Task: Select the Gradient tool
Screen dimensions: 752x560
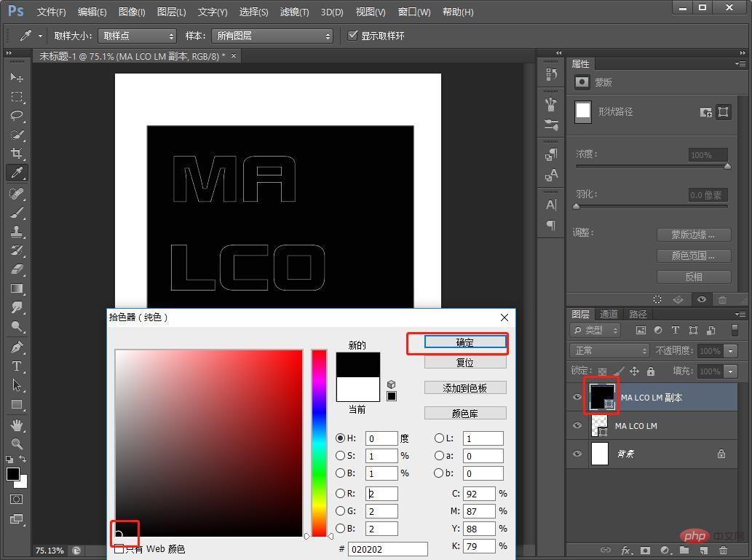Action: click(x=16, y=288)
